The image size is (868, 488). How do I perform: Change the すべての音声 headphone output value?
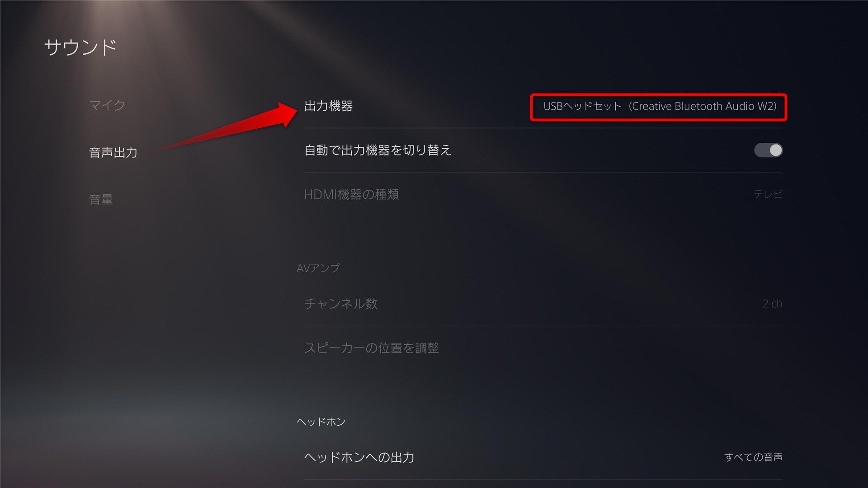tap(753, 457)
